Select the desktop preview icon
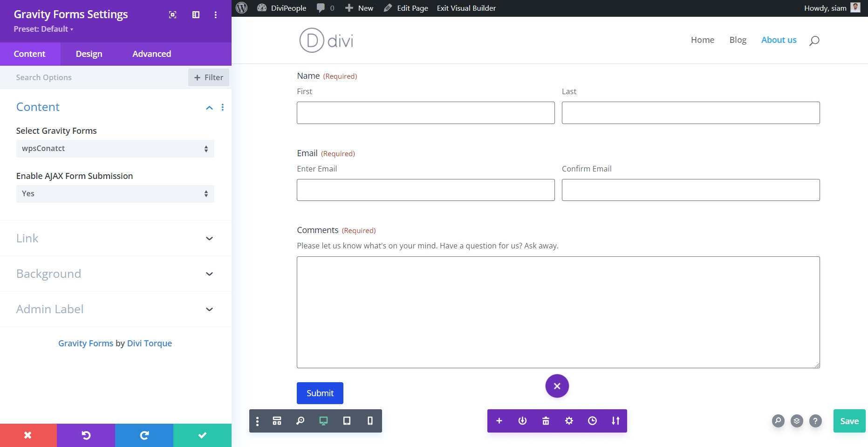Image resolution: width=868 pixels, height=447 pixels. pos(323,420)
